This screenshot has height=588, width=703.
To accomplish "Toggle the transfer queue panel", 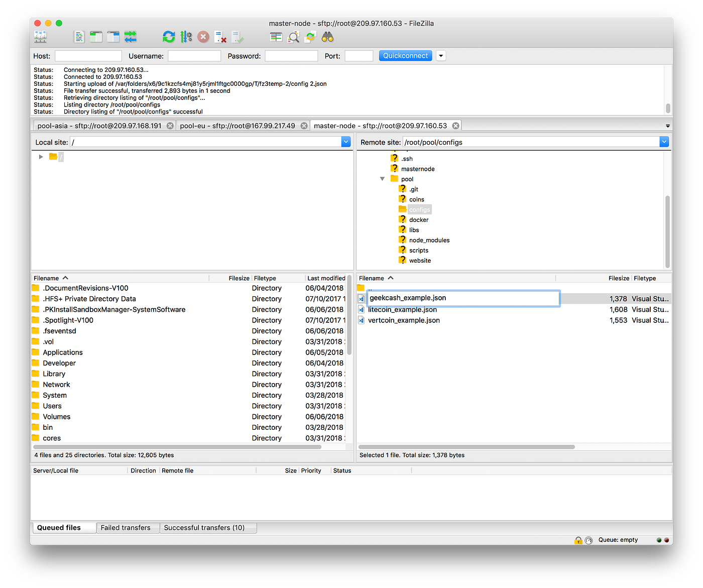I will 131,37.
